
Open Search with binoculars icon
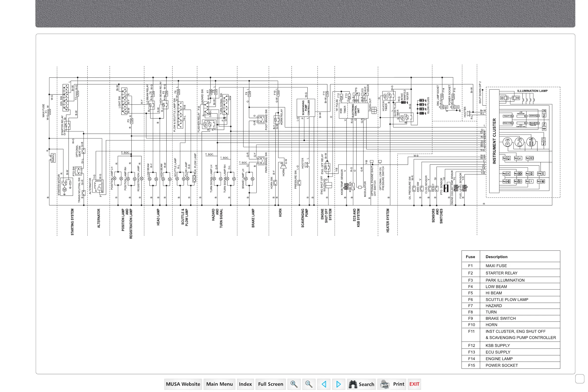pos(361,384)
